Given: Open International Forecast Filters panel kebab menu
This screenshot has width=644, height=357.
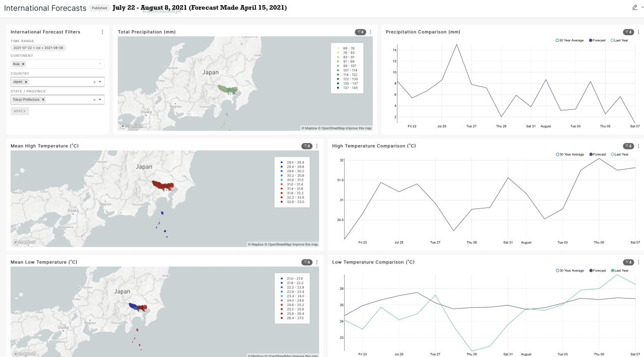Looking at the screenshot, I should (103, 32).
